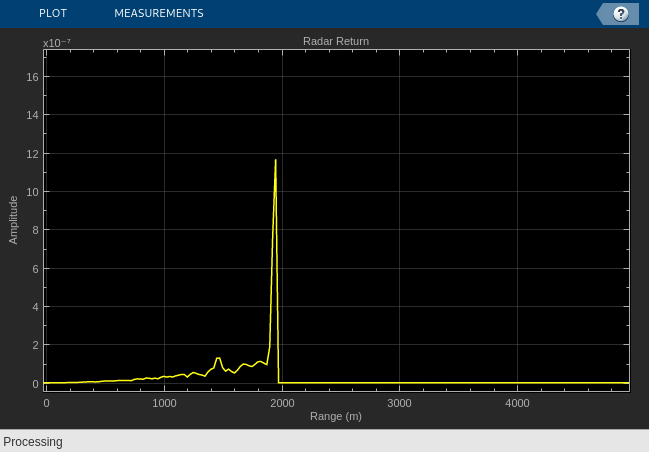Viewport: 649px width, 452px height.
Task: Click the 4000 x-axis tick label
Action: tap(517, 403)
